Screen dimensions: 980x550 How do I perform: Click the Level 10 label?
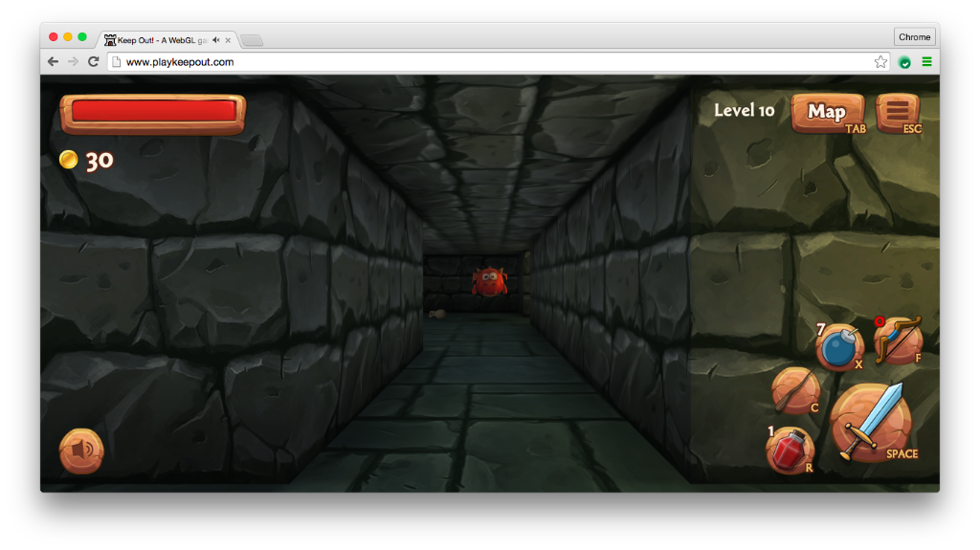point(744,111)
